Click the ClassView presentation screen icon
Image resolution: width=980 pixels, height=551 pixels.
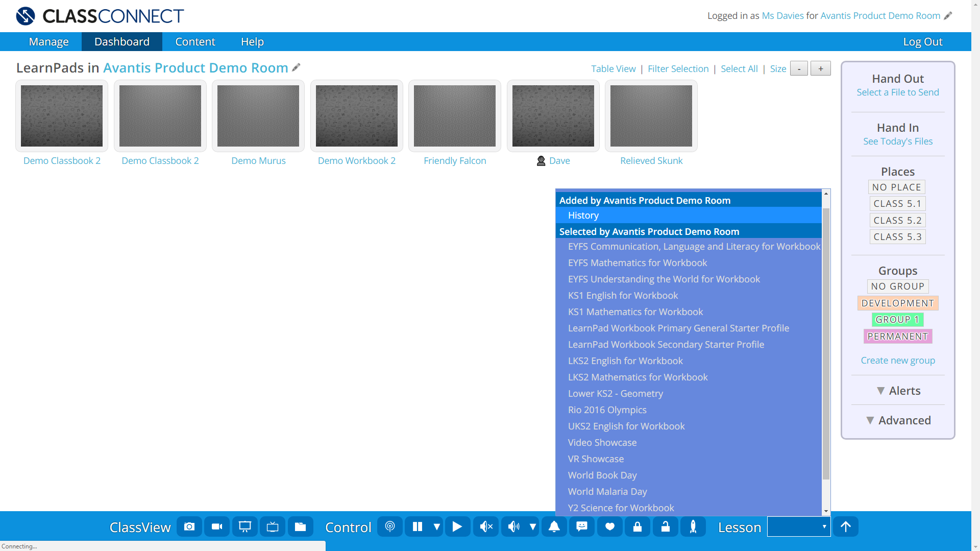pos(245,526)
